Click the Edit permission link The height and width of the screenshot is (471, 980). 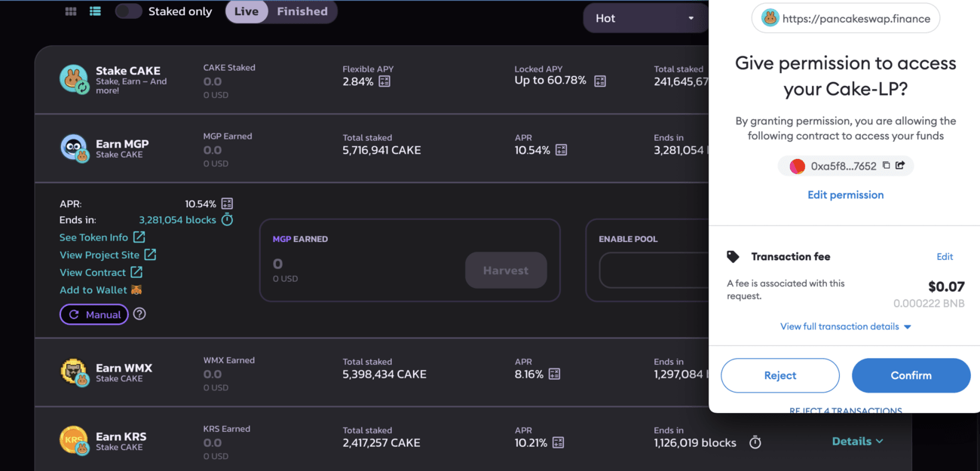tap(846, 194)
